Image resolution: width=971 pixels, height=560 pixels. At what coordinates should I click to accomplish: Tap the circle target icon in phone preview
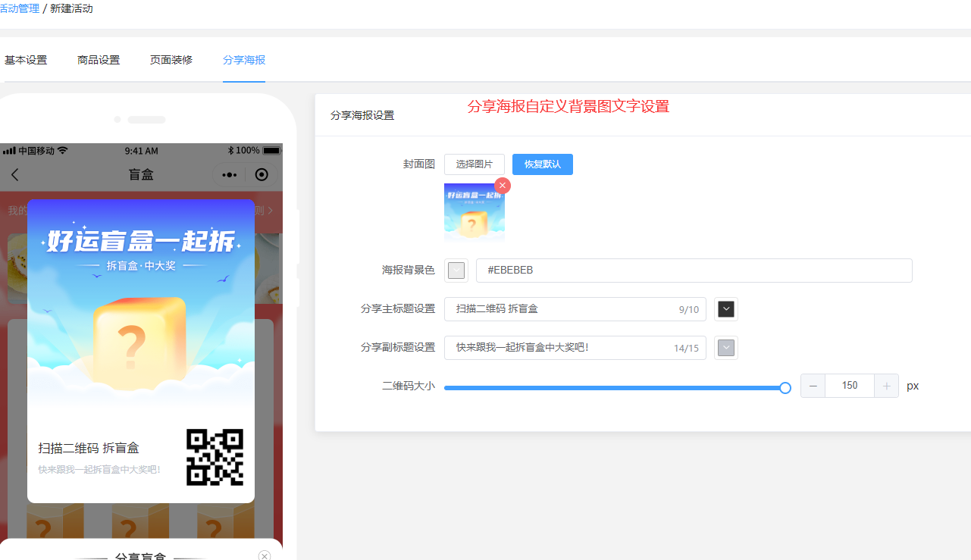point(262,175)
